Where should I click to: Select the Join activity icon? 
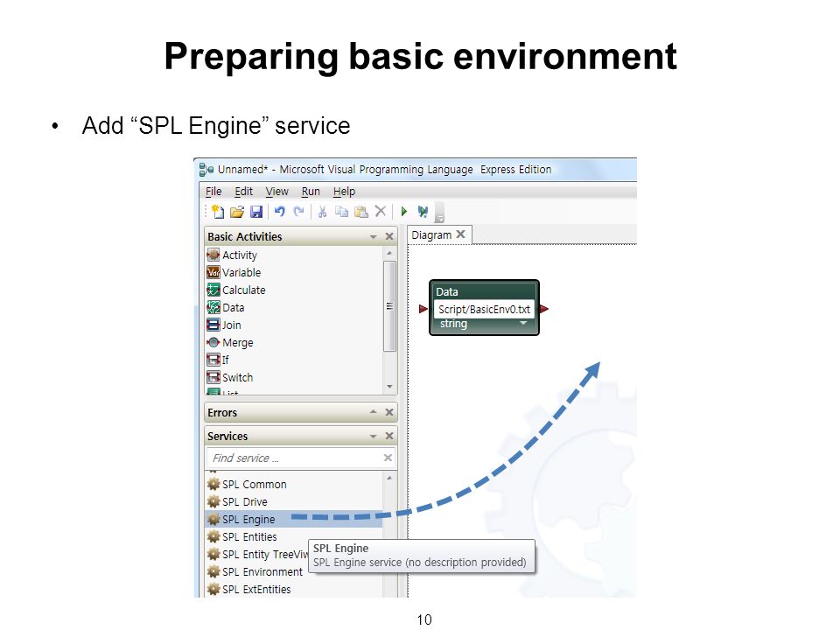[213, 325]
